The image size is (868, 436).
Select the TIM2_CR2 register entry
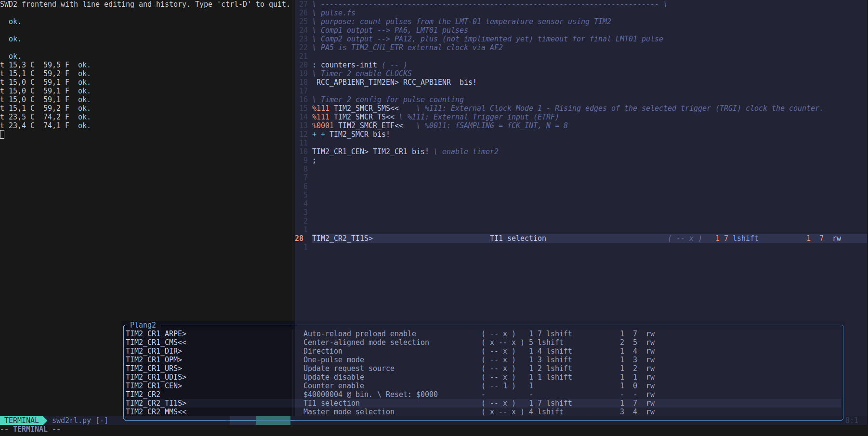click(143, 395)
